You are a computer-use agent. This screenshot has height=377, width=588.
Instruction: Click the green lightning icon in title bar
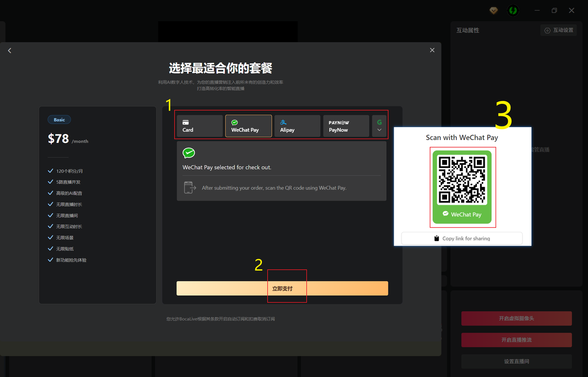pyautogui.click(x=513, y=11)
